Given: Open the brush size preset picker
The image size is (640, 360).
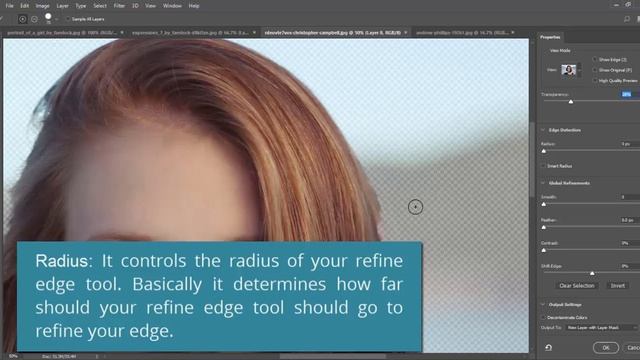Looking at the screenshot, I should [x=48, y=18].
